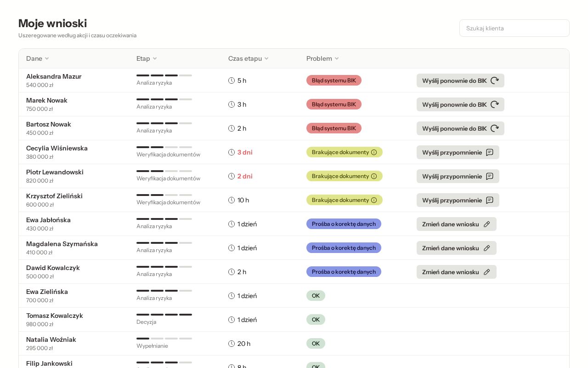Click the Decyzja stage label

point(146,322)
